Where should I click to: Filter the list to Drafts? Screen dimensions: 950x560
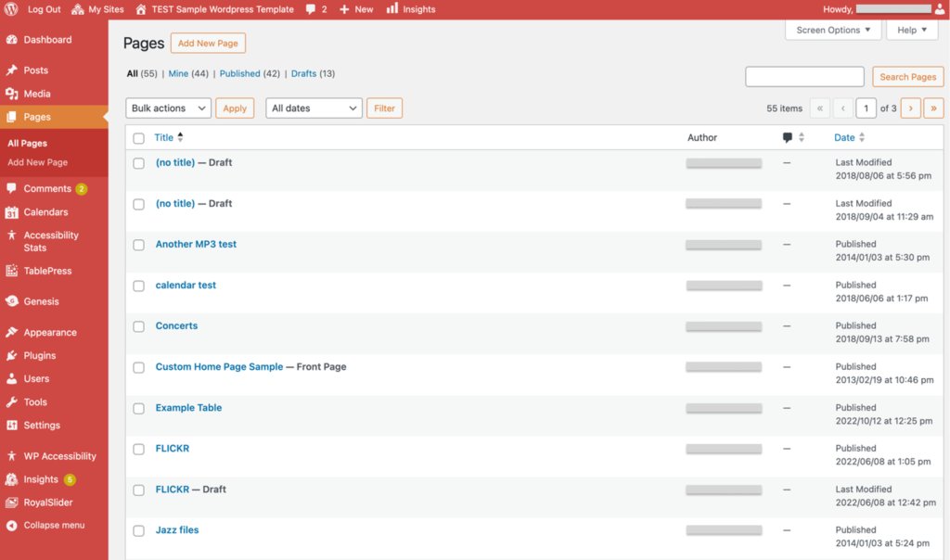click(303, 73)
